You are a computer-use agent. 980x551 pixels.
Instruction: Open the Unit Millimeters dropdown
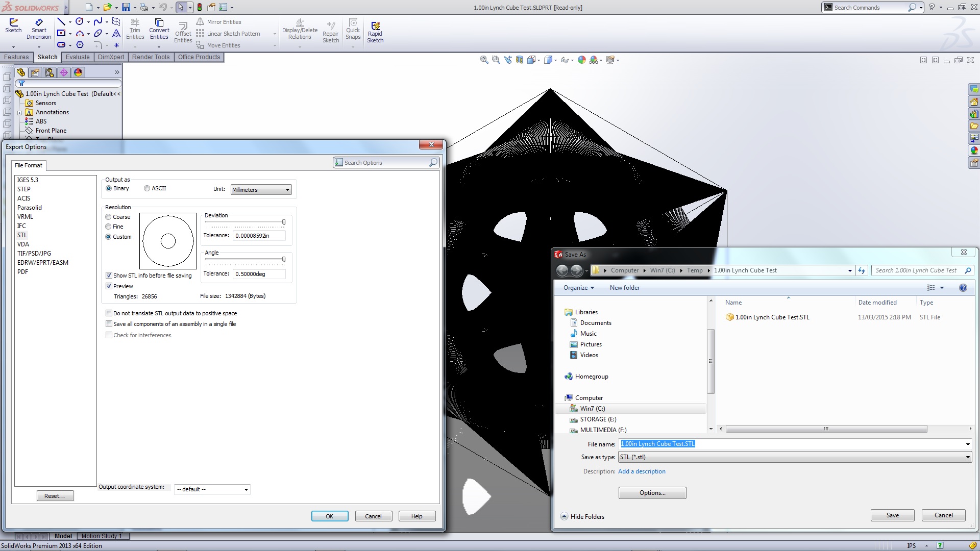(261, 190)
